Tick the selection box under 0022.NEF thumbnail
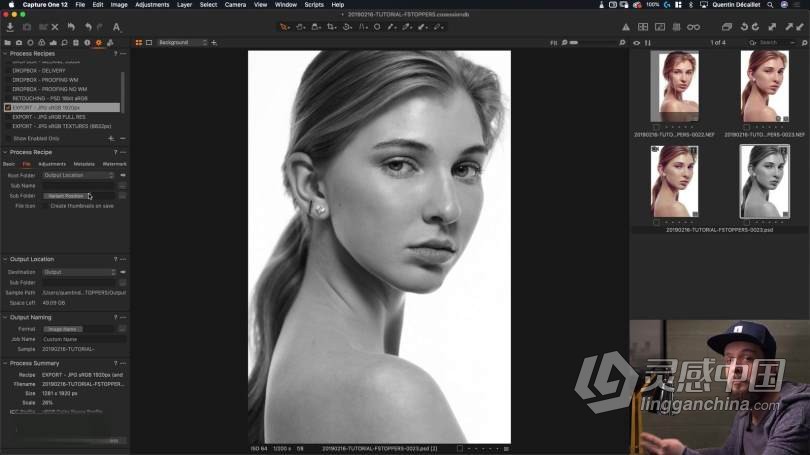 coord(656,127)
